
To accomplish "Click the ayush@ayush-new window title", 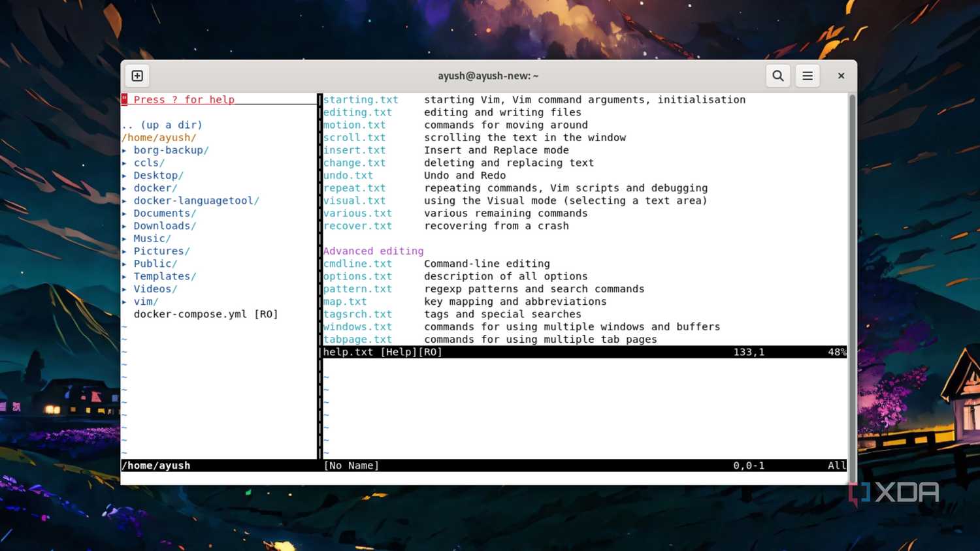I will click(x=488, y=76).
